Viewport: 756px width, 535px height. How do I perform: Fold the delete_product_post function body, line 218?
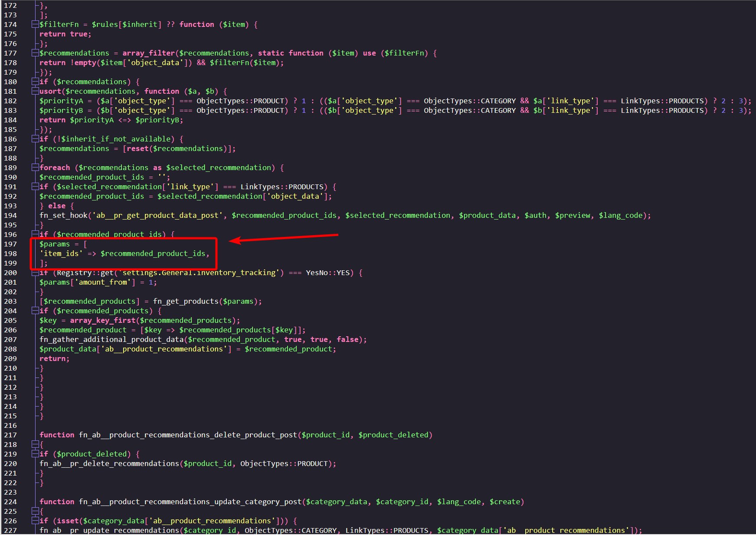[x=35, y=445]
